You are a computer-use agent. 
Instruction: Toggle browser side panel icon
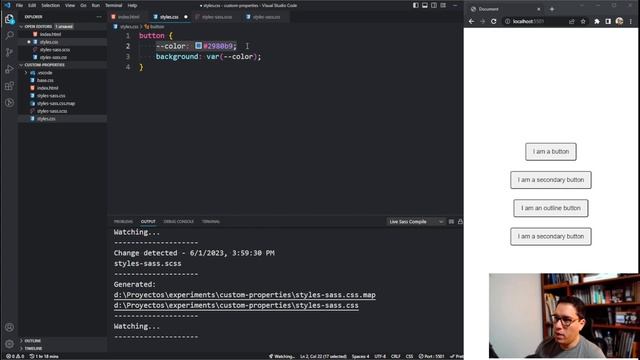[608, 21]
